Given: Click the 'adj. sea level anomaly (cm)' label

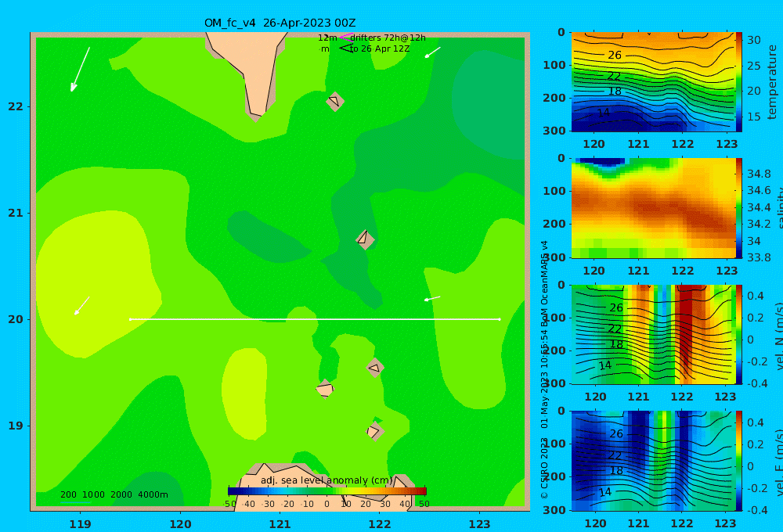Looking at the screenshot, I should point(327,480).
